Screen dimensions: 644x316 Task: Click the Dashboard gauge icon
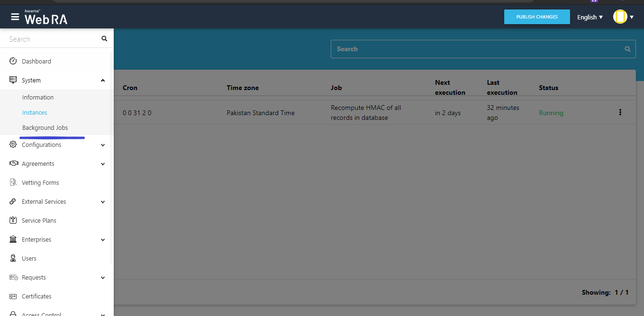pos(13,61)
